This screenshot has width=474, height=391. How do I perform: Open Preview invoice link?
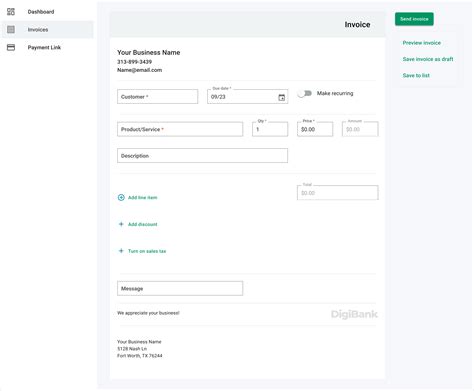pos(422,43)
